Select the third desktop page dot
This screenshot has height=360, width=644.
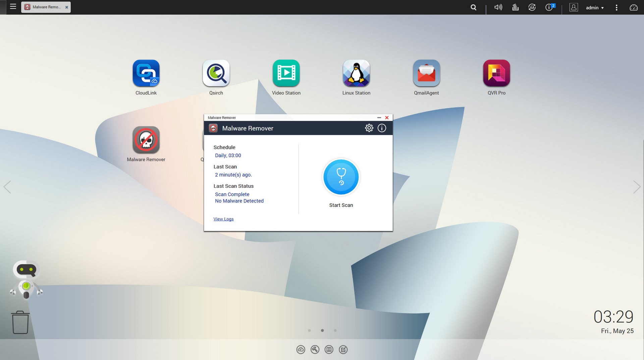(x=335, y=331)
